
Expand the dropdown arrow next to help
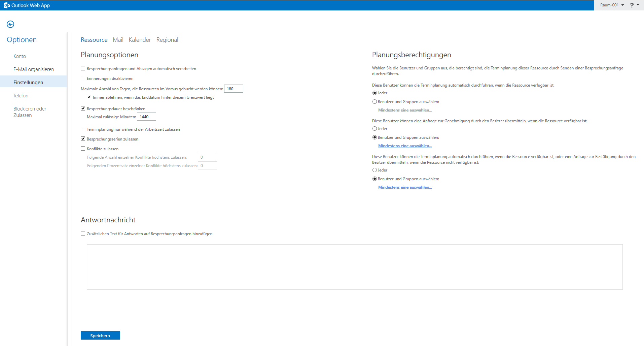click(x=638, y=5)
